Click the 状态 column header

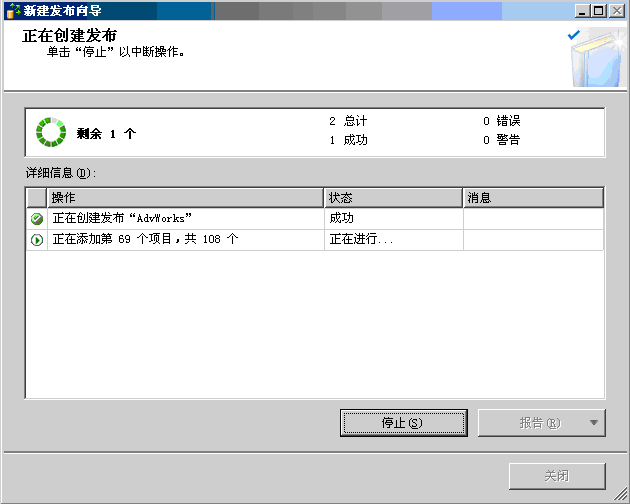tap(393, 198)
